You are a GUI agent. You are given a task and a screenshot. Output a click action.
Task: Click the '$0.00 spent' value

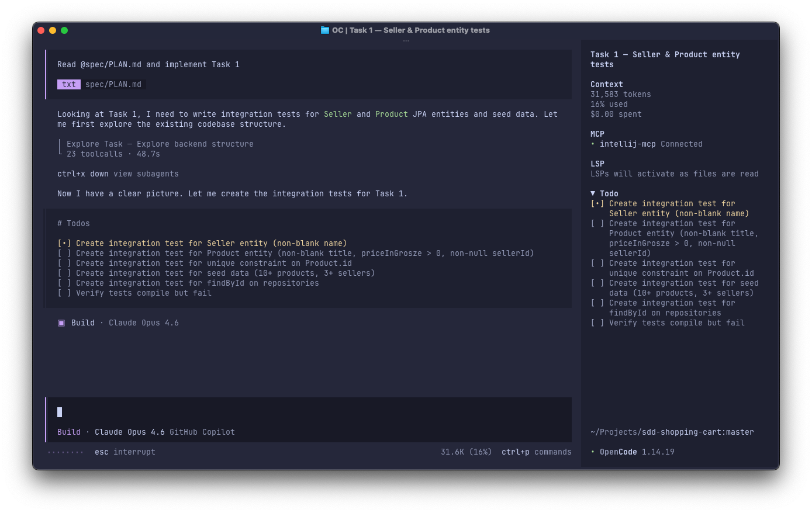(x=616, y=114)
